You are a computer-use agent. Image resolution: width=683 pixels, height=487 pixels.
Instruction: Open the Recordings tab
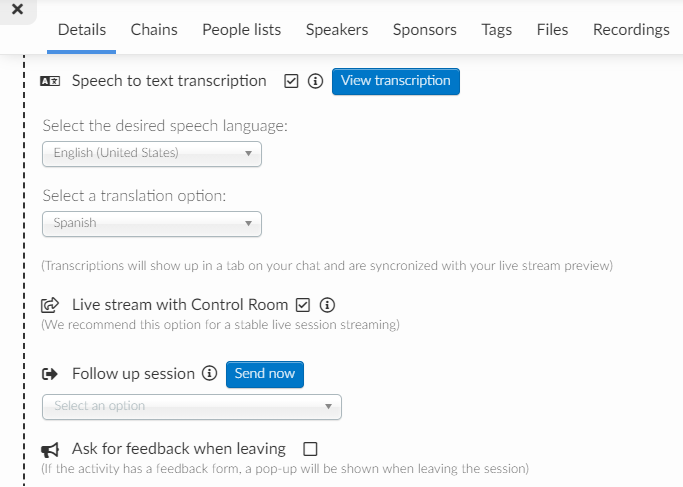tap(631, 30)
